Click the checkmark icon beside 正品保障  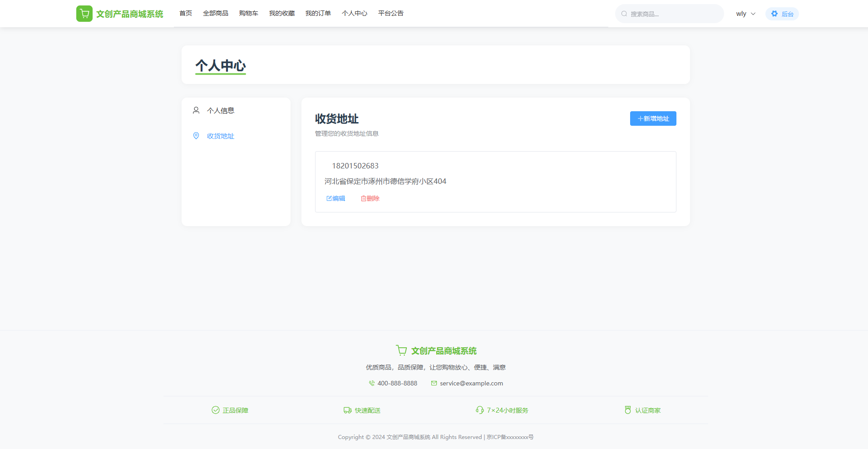[x=216, y=410]
